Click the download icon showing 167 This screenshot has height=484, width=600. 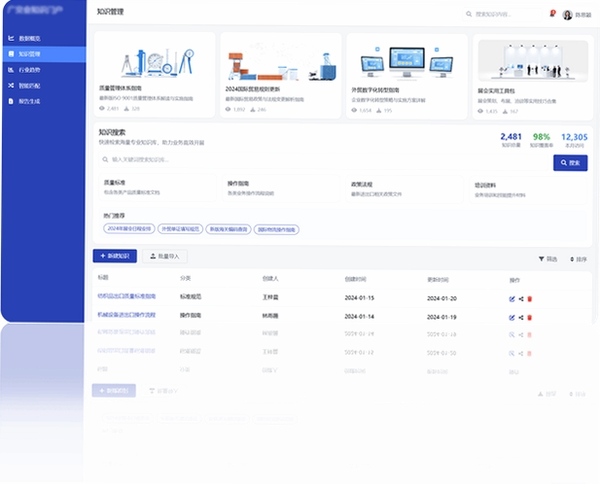click(505, 111)
